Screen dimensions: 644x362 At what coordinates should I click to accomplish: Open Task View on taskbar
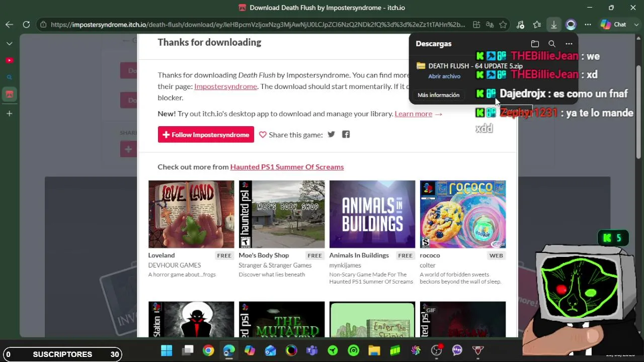pos(188,350)
